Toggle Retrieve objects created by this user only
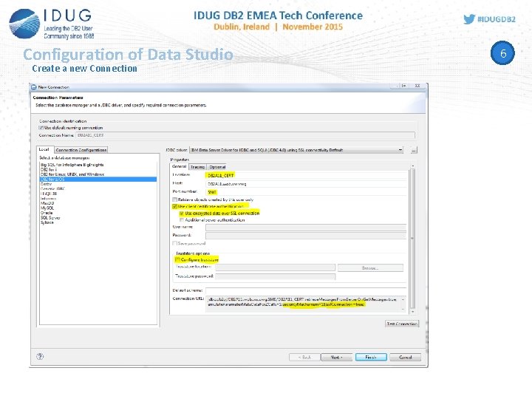This screenshot has width=532, height=399. click(174, 199)
